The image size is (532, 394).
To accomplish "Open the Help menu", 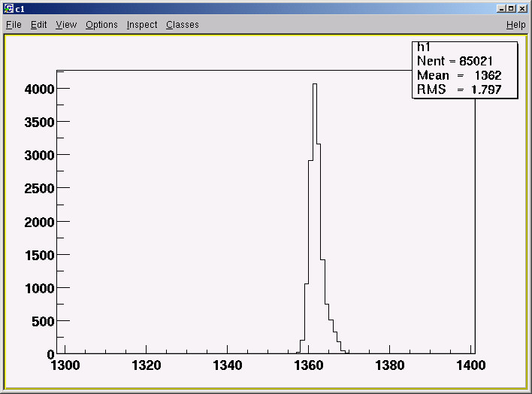I will pyautogui.click(x=515, y=25).
